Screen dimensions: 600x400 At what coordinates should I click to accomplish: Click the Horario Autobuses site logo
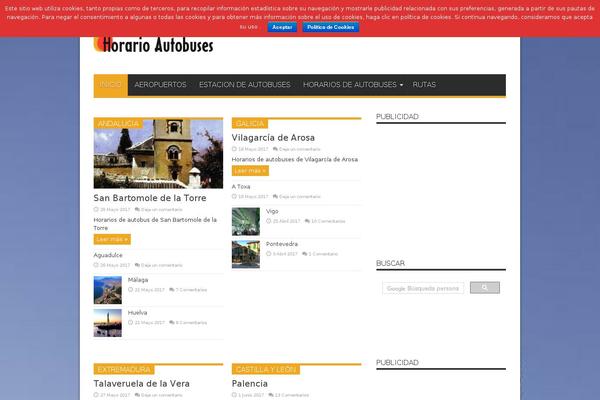tap(153, 45)
